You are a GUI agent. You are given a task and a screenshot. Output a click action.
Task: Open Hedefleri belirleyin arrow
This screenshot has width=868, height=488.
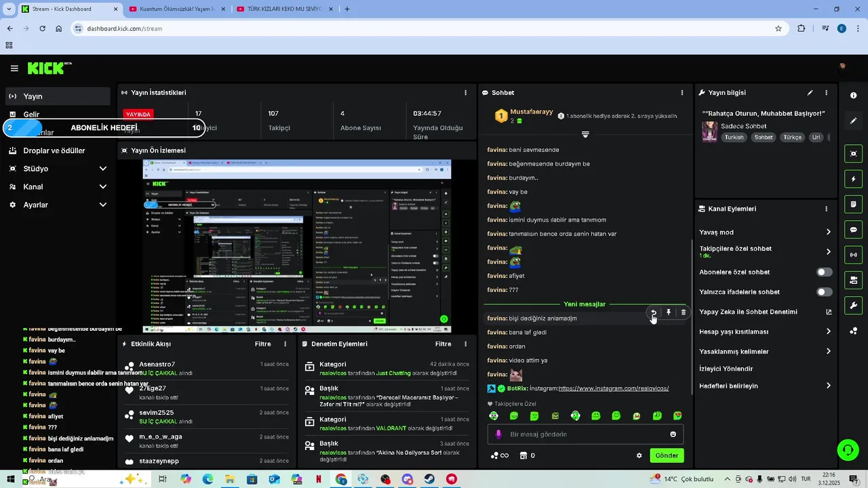(x=828, y=386)
